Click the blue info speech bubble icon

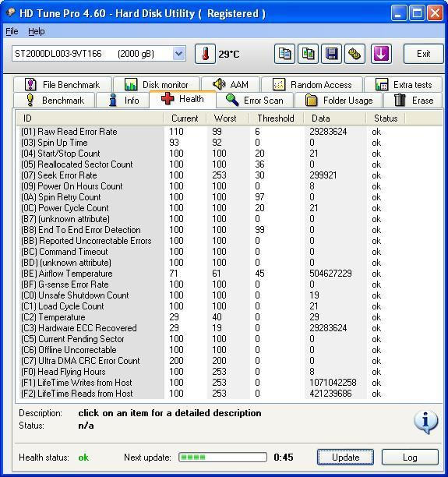tap(426, 422)
